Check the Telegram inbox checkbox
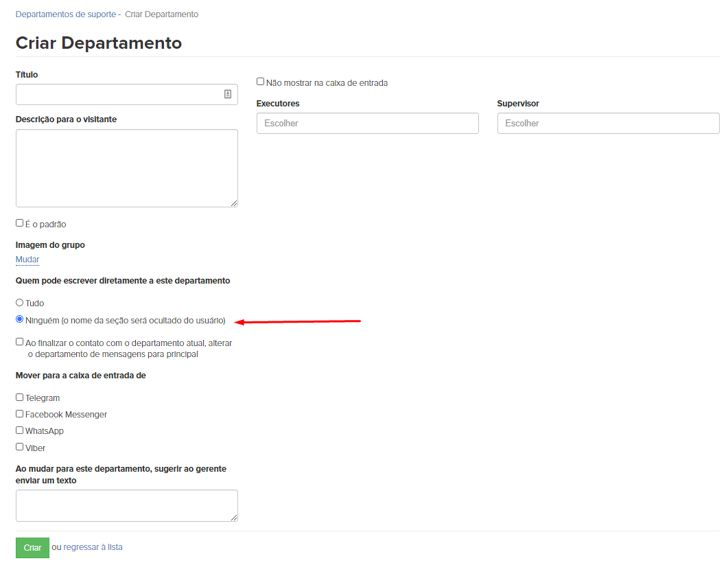This screenshot has width=728, height=563. (20, 397)
